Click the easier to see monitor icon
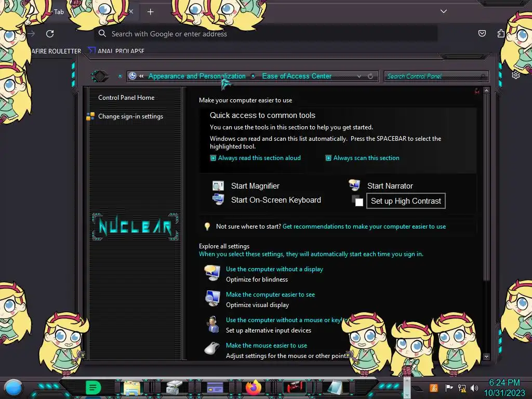The image size is (532, 399). [x=212, y=298]
